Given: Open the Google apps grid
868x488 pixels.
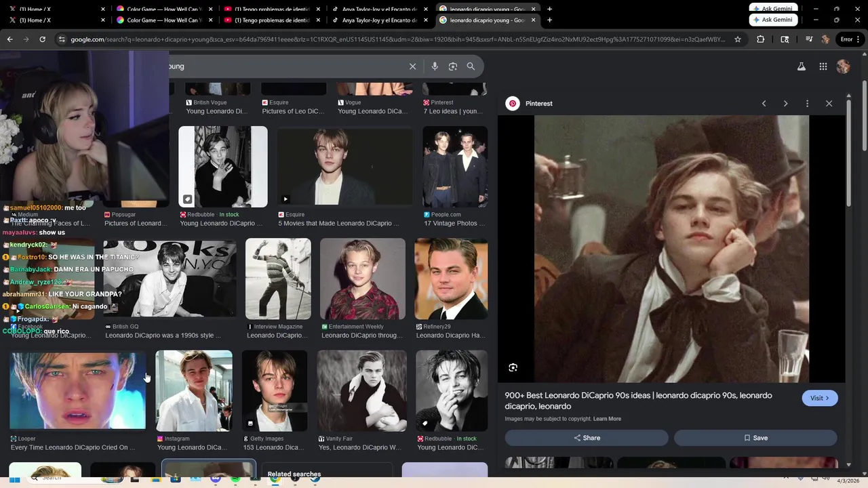Looking at the screenshot, I should point(823,66).
